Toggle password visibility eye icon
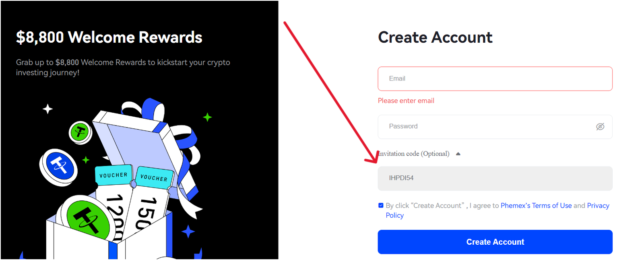Image resolution: width=644 pixels, height=260 pixels. coord(600,127)
